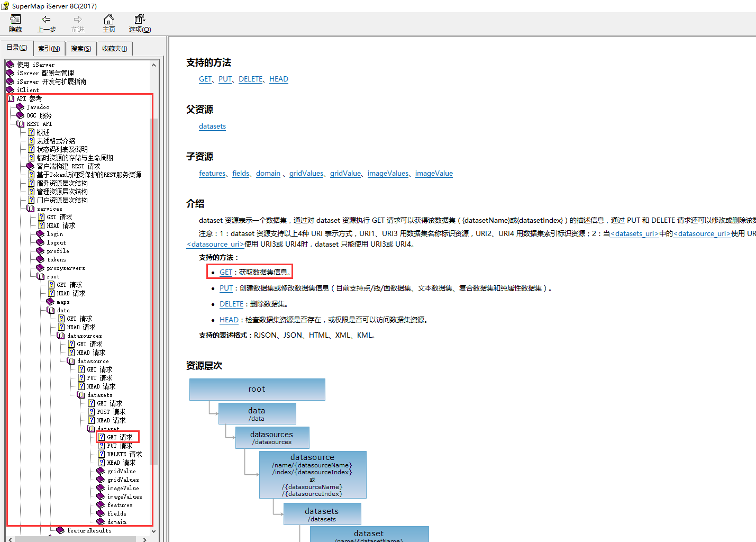
Task: Collapse the dataset tree node
Action: tap(91, 429)
